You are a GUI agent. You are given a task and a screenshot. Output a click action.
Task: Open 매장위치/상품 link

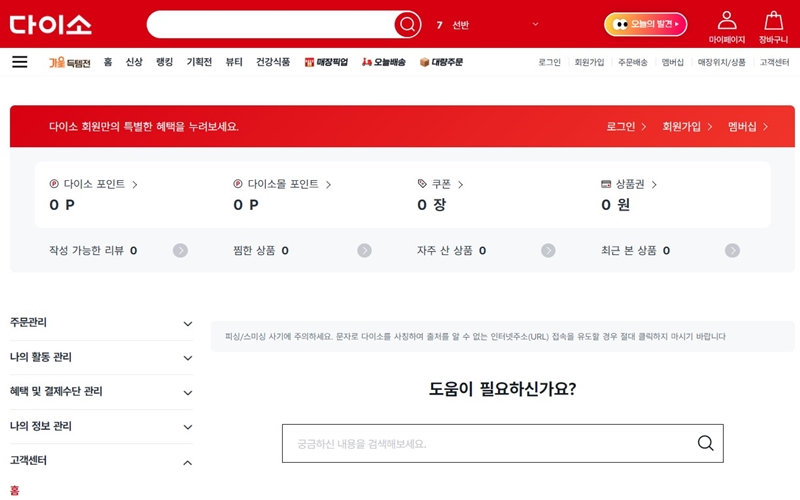[x=721, y=62]
